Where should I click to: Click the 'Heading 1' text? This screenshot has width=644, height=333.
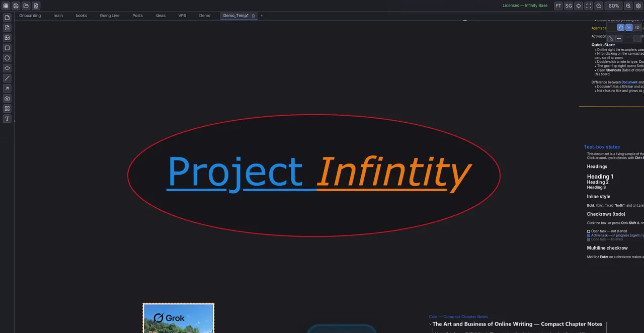point(600,177)
